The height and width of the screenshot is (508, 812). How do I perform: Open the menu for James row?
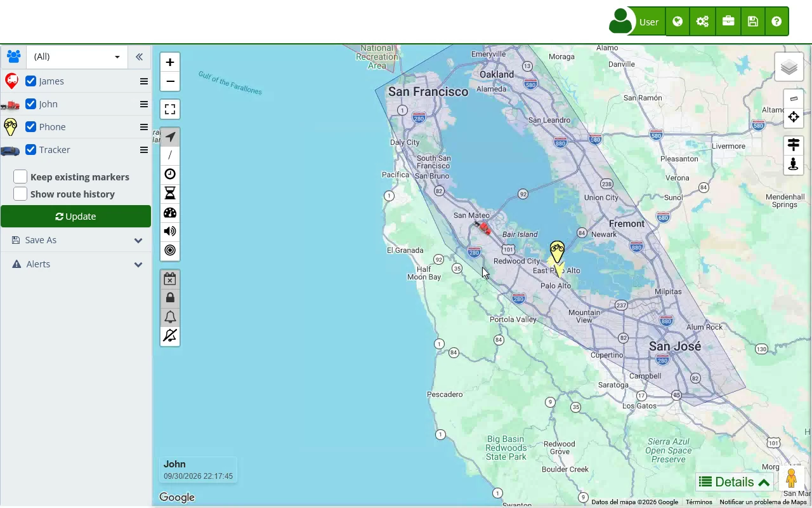[144, 81]
